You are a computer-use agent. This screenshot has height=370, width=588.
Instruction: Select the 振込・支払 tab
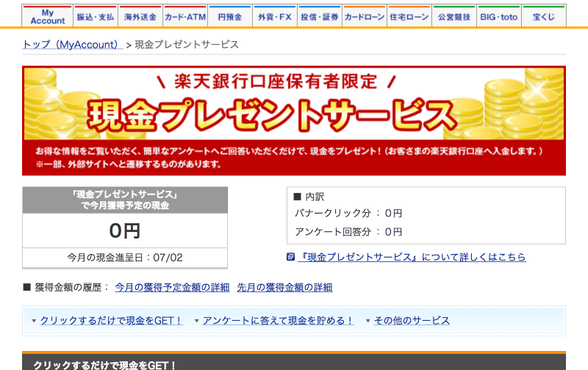96,17
